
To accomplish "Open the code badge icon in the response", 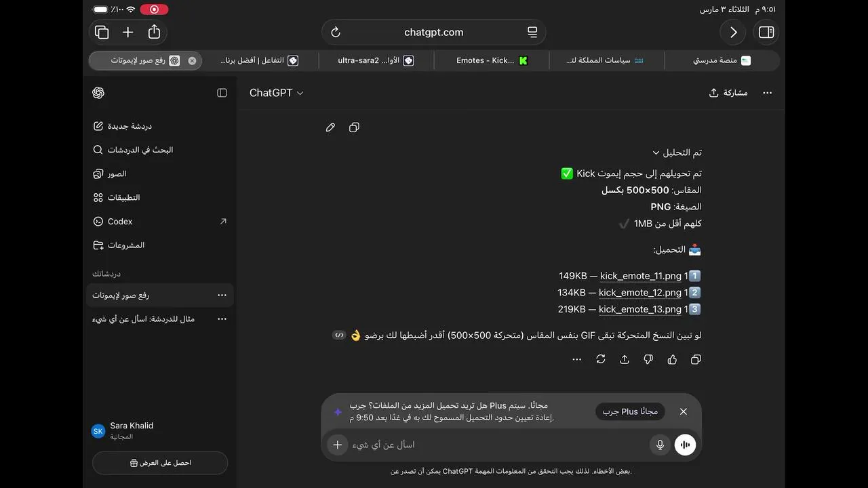I will point(339,335).
